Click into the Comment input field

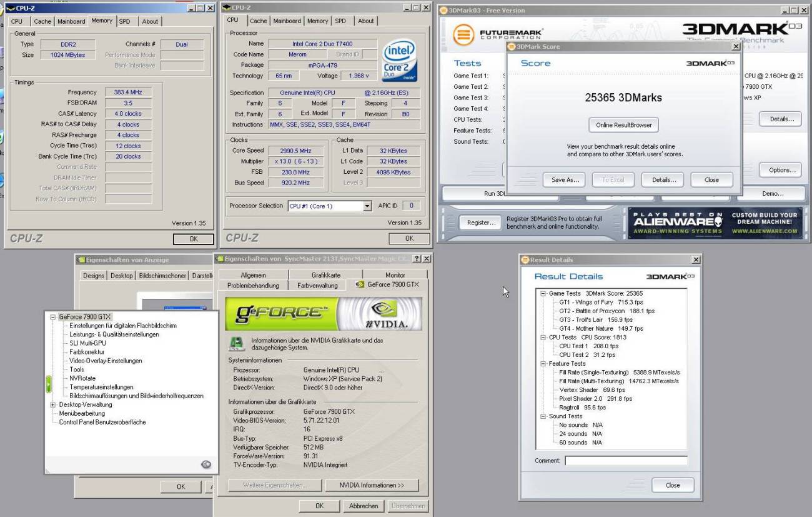pyautogui.click(x=626, y=461)
